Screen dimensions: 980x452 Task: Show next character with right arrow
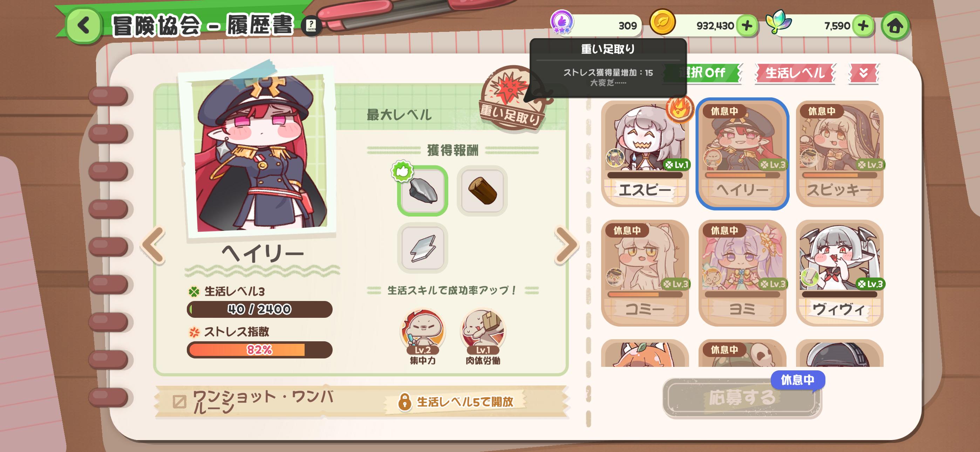point(566,245)
